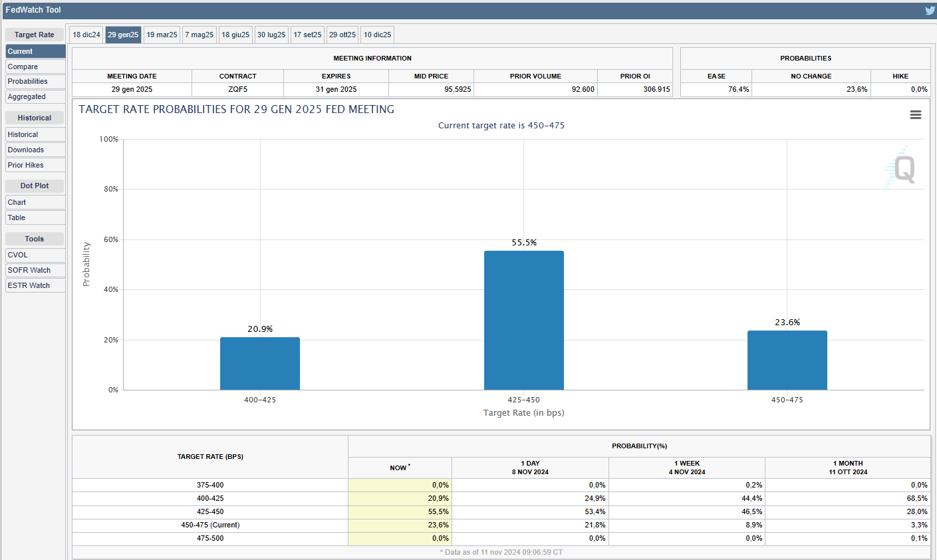Click the prior OI value 306.915
Viewport: 937px width, 560px height.
[x=635, y=89]
